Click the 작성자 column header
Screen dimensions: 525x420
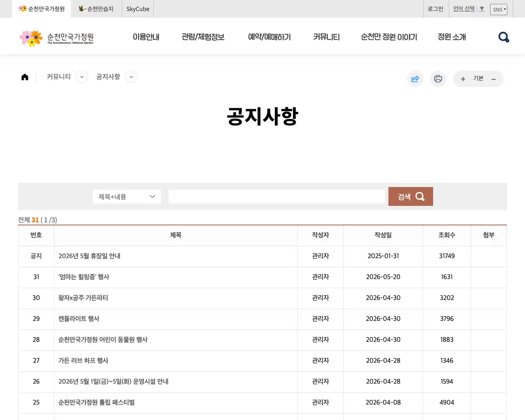(320, 235)
